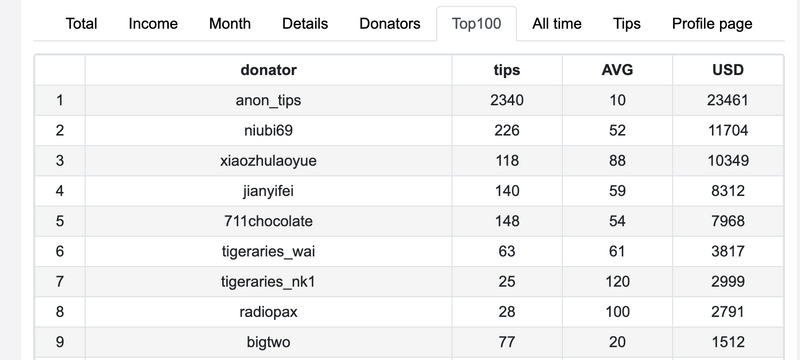Screen dimensions: 800x360
Task: Sort by the donator column header
Action: pyautogui.click(x=268, y=70)
